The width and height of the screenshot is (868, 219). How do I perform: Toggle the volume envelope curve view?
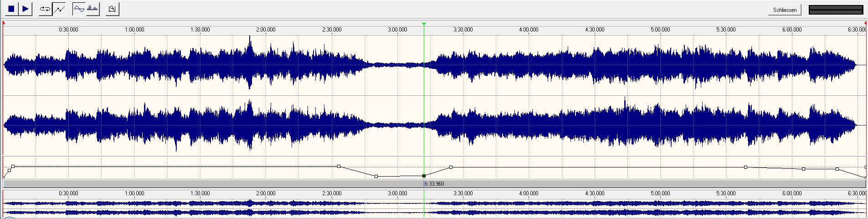[x=59, y=9]
